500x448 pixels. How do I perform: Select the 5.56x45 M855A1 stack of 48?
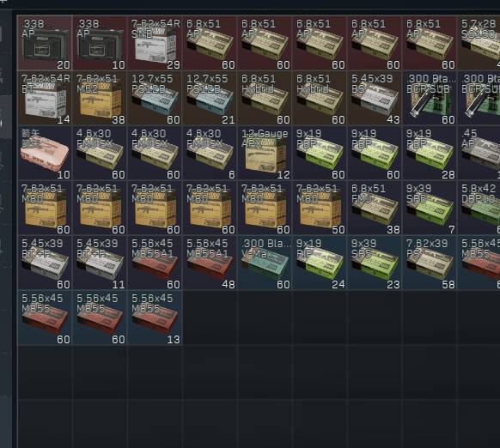[x=210, y=263]
